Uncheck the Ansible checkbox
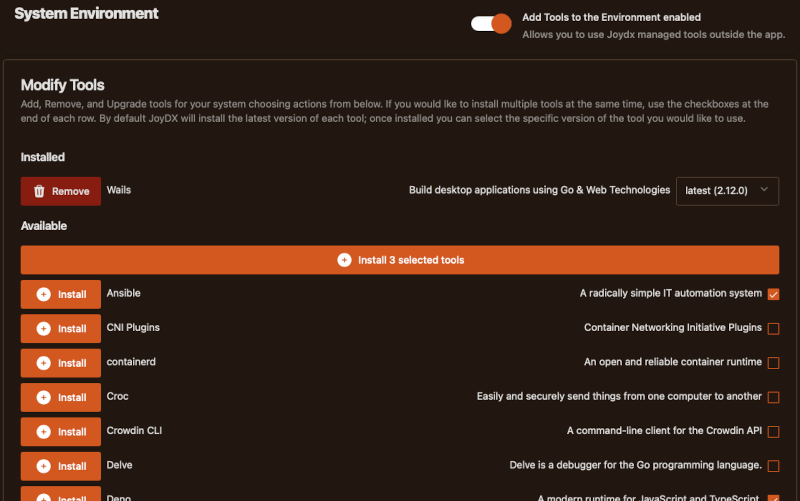 tap(773, 294)
